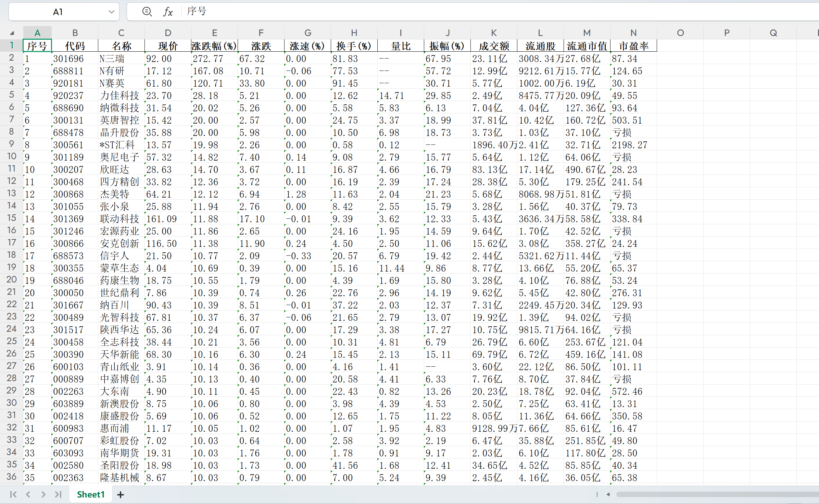Add a new sheet with plus icon
Viewport: 819px width, 504px height.
pyautogui.click(x=121, y=494)
